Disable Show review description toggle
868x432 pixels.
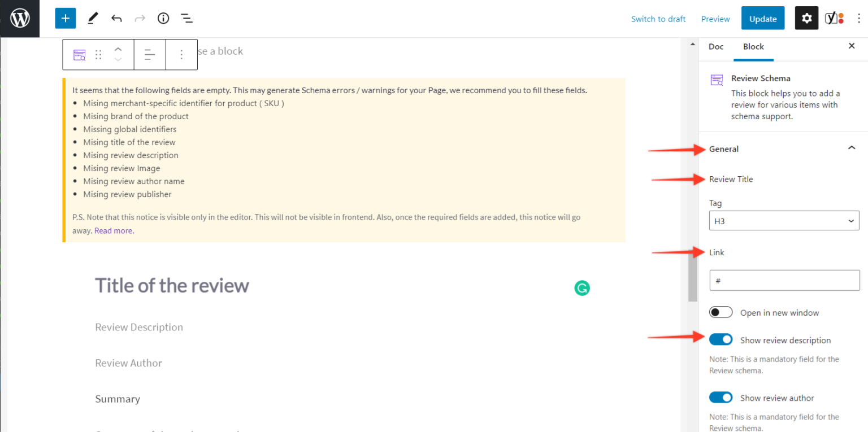coord(721,339)
